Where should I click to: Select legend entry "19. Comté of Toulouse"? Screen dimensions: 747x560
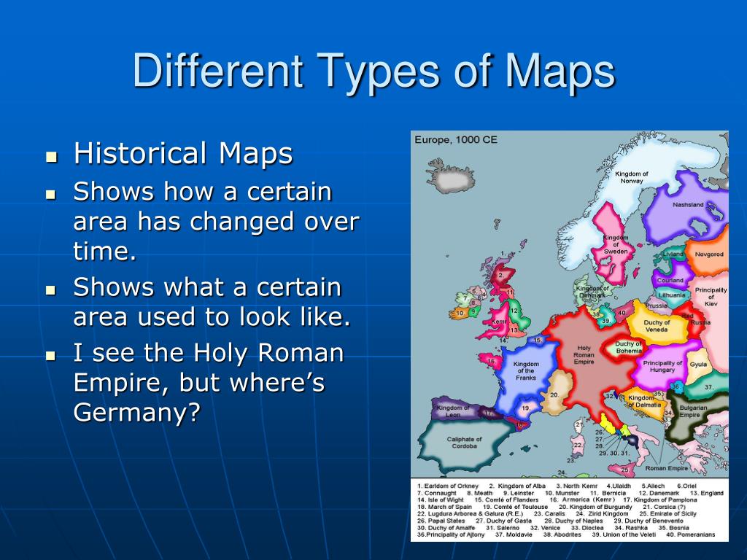516,507
